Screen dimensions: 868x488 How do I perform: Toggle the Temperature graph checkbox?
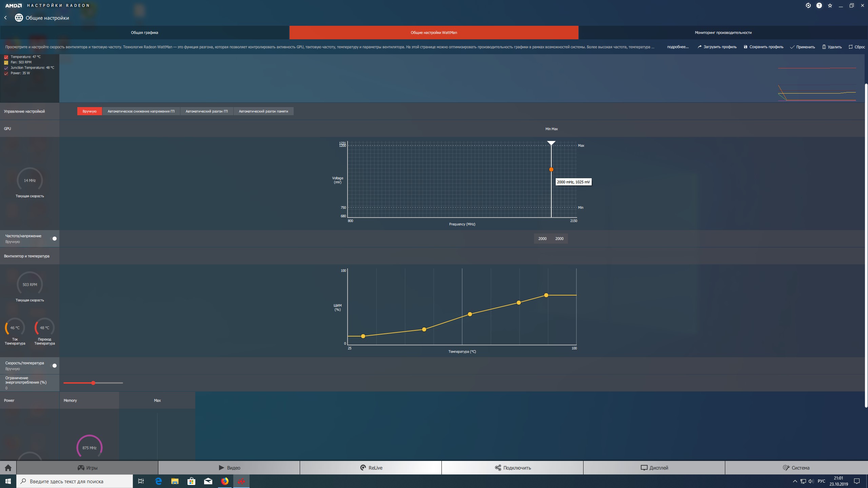pos(6,57)
